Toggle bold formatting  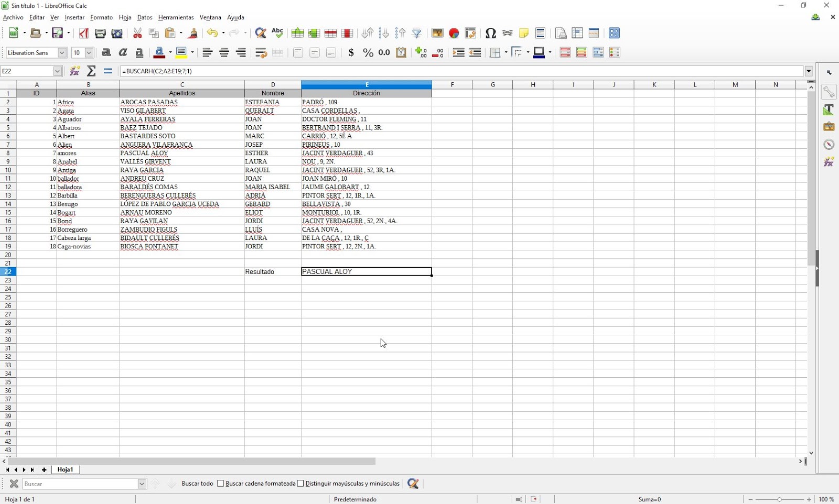click(x=106, y=52)
